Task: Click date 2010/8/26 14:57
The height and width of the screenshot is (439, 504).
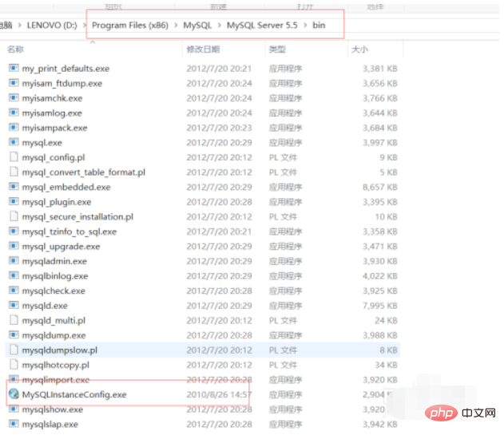Action: click(219, 394)
